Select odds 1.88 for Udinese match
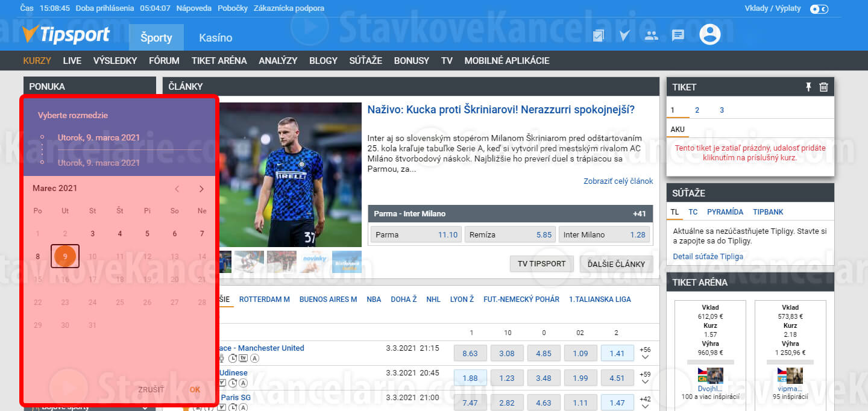868x411 pixels. 470,378
